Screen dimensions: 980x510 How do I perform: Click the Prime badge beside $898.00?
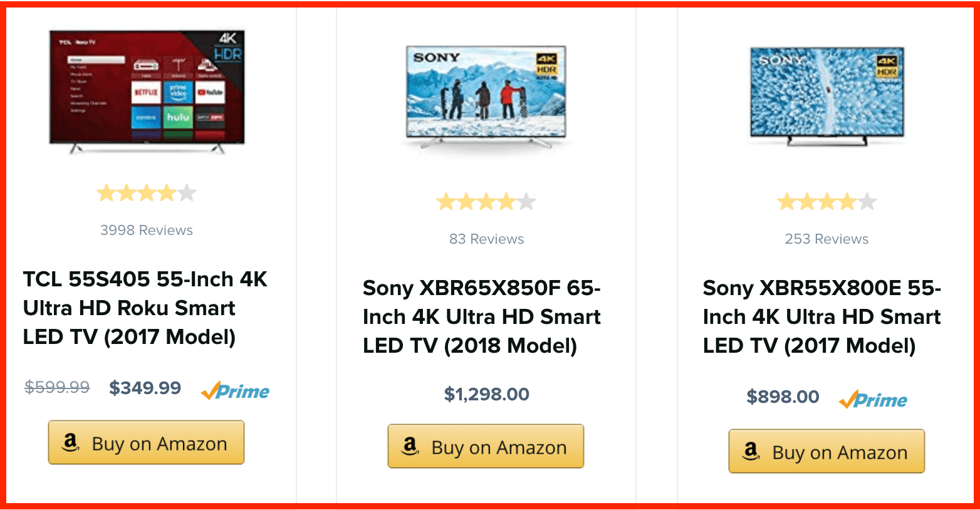873,400
